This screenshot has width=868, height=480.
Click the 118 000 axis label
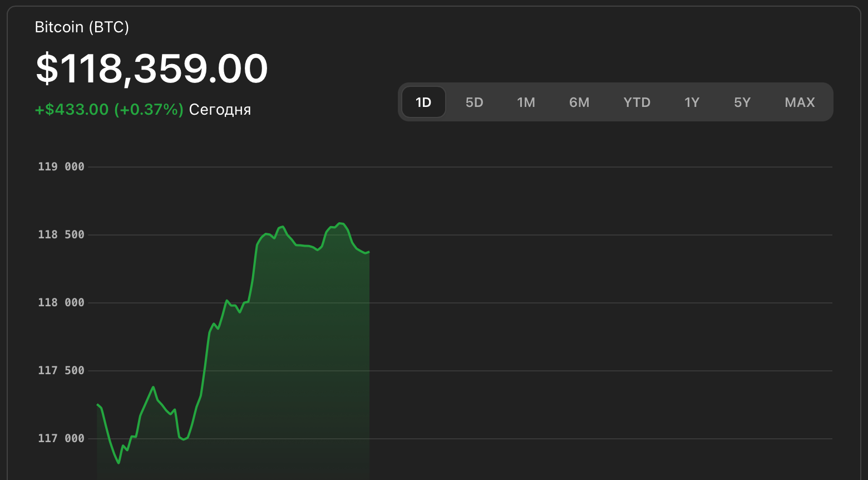61,302
